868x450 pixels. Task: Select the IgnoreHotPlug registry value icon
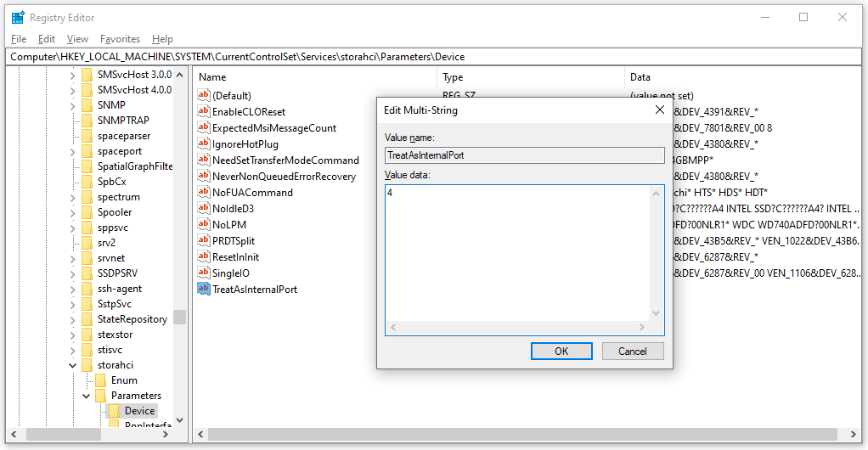(x=203, y=144)
